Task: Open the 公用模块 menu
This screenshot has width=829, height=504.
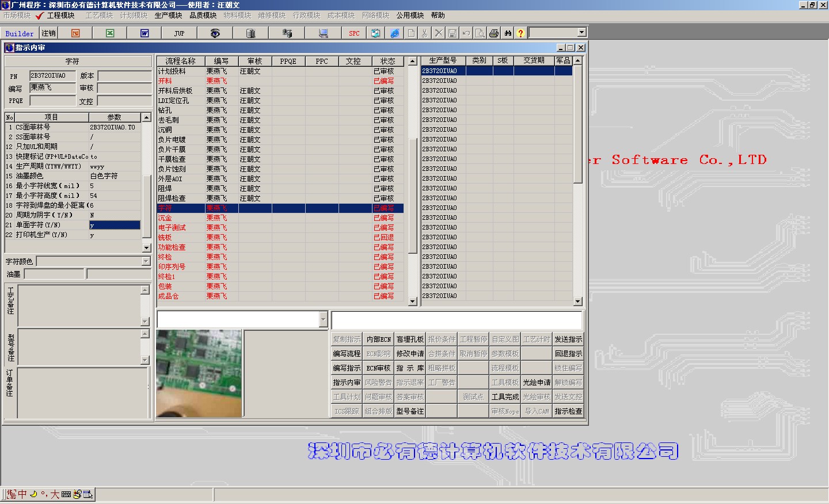Action: [x=410, y=16]
